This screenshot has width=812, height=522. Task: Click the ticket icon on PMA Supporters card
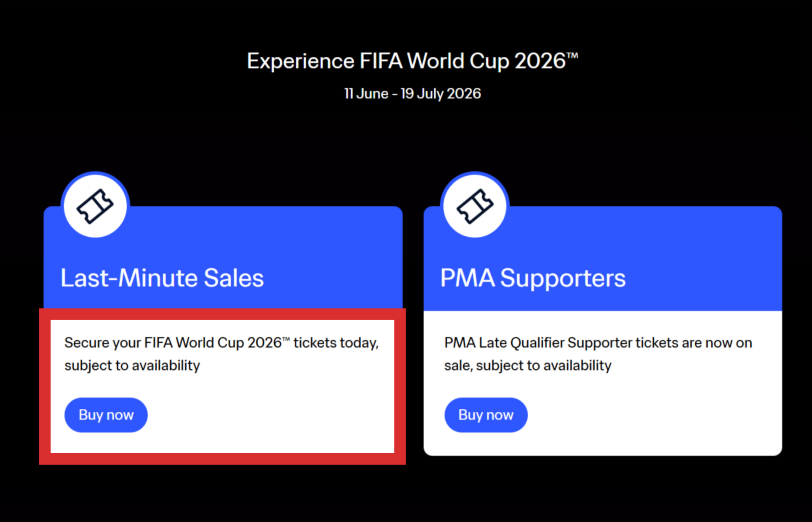pos(475,206)
